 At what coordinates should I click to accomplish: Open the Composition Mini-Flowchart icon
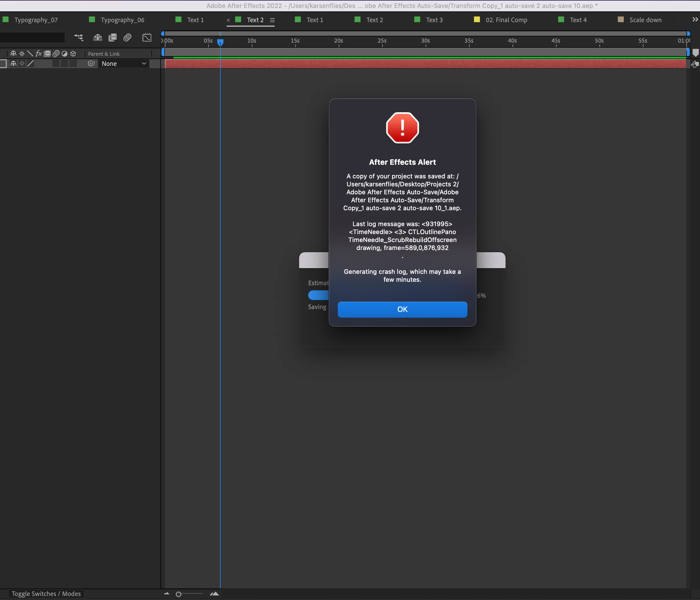[79, 37]
